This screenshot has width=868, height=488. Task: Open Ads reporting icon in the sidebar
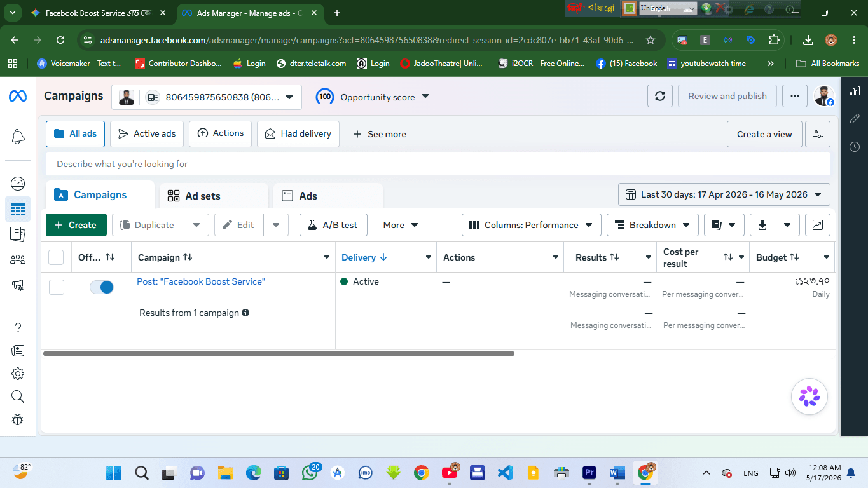point(18,234)
